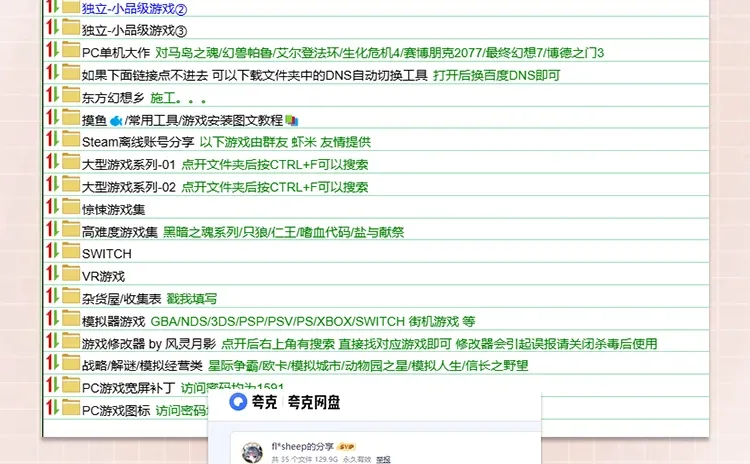
Task: Open 高难度游戏集 link
Action: (120, 232)
